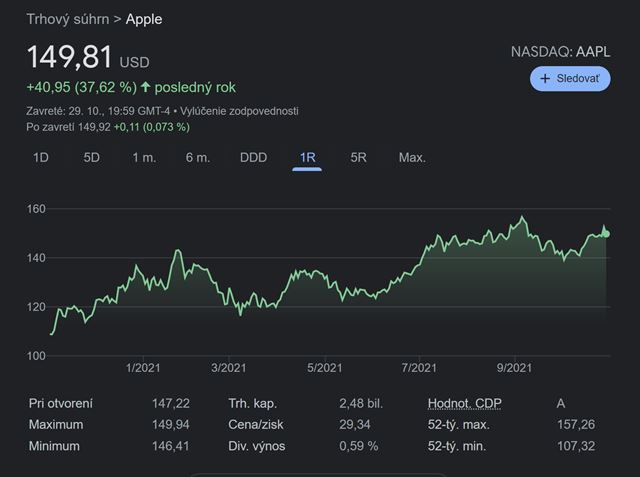
Task: Click the Apple breadcrumb title
Action: click(x=144, y=19)
